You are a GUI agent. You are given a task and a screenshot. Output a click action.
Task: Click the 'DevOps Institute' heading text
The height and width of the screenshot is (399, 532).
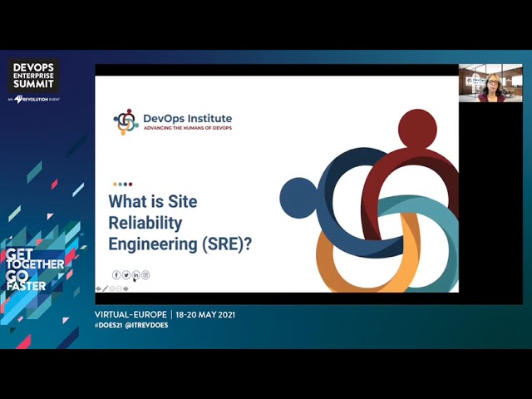(x=188, y=118)
